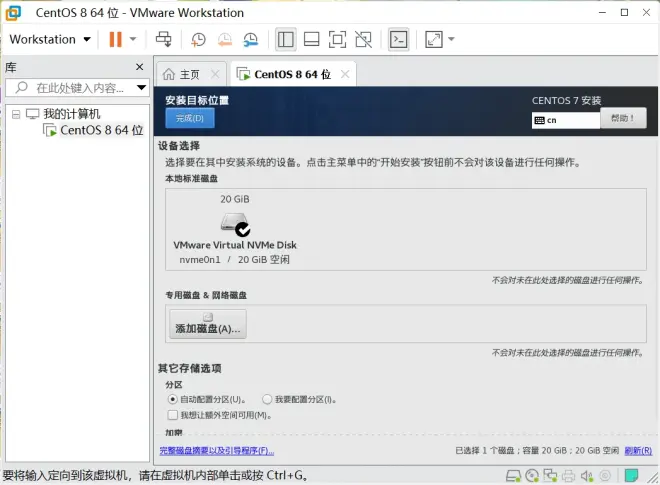Select the automatic partitioning radio button

[172, 399]
